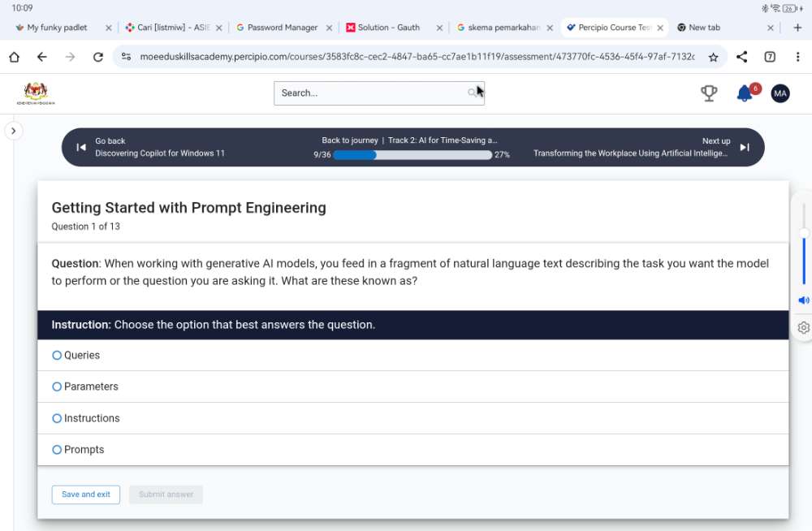Click the Save and exit button
Screen dimensions: 812x531
86,494
